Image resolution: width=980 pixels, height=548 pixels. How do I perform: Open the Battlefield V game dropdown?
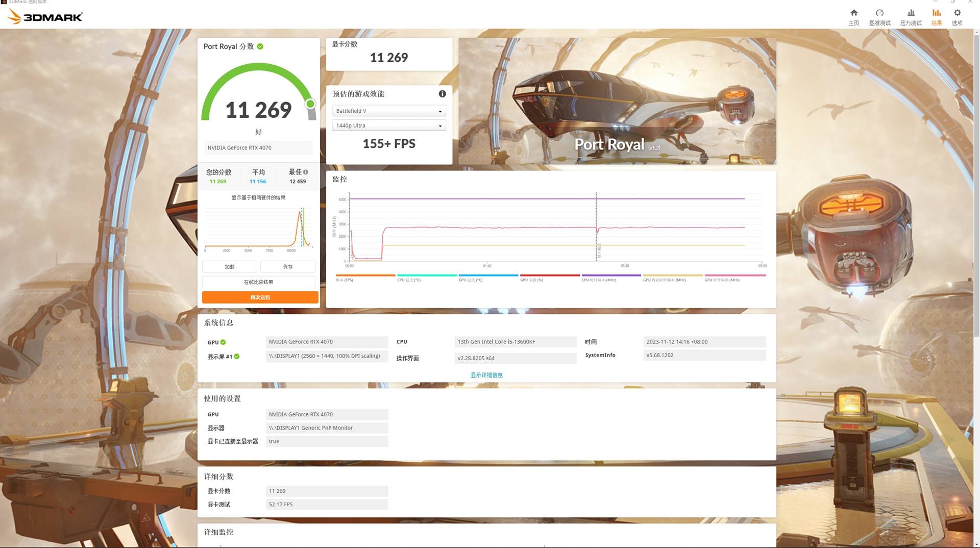(389, 111)
